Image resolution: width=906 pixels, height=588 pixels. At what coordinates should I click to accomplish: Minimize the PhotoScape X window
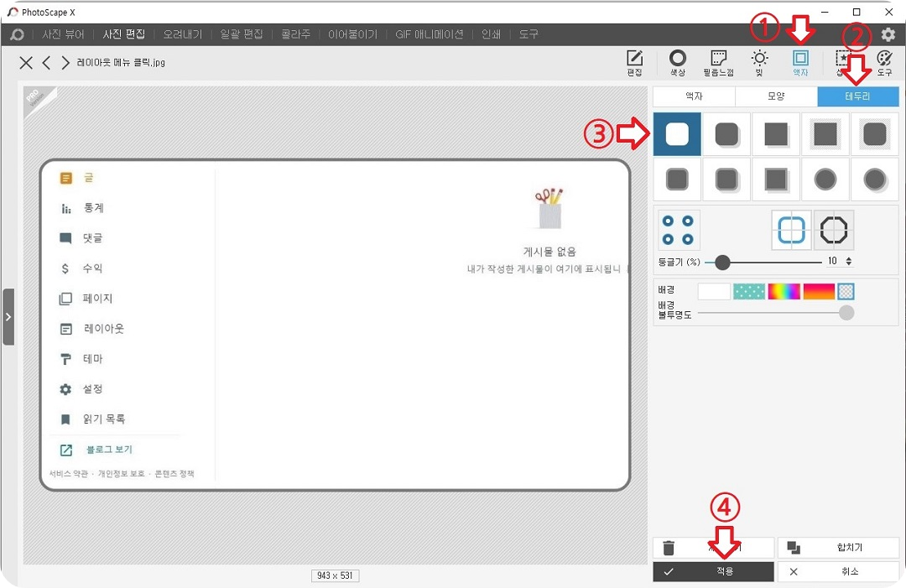coord(825,12)
